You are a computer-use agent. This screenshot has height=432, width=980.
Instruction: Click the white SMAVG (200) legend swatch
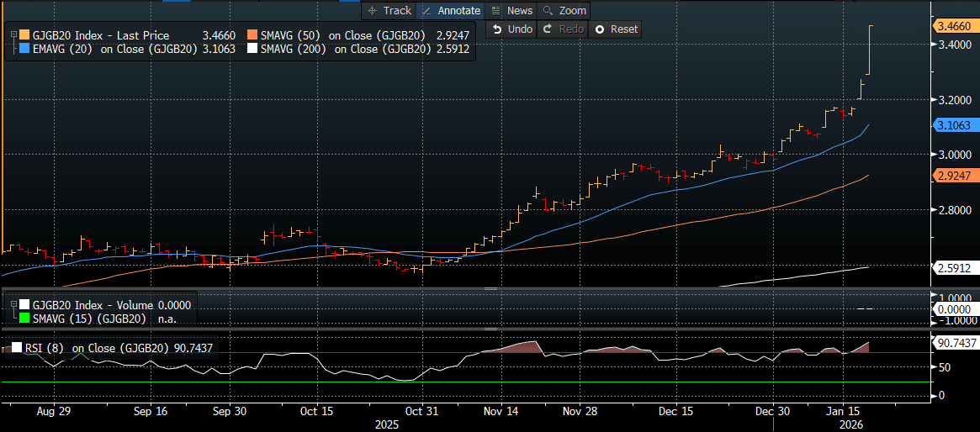(x=252, y=50)
